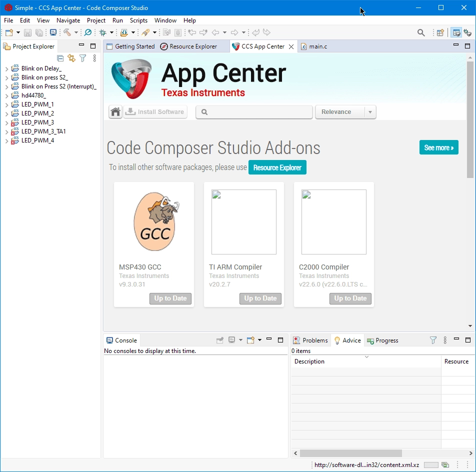Click the pen external tools icon
The width and height of the screenshot is (476, 472).
145,32
